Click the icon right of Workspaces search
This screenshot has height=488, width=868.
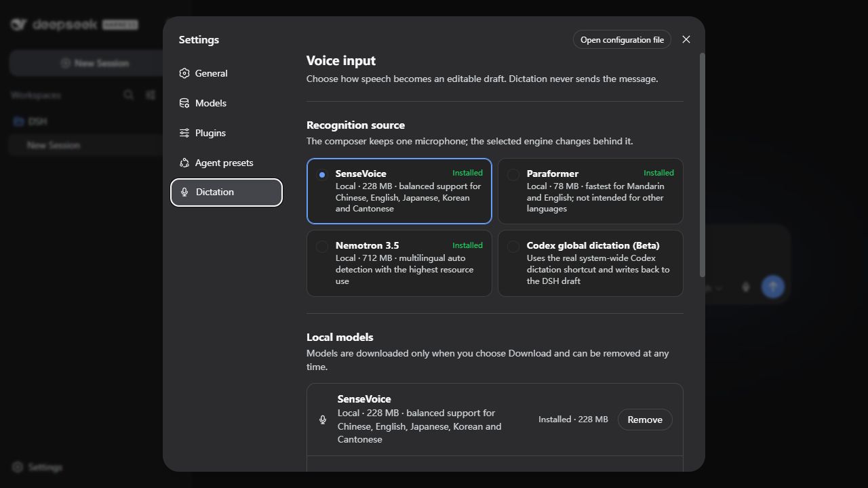point(151,95)
